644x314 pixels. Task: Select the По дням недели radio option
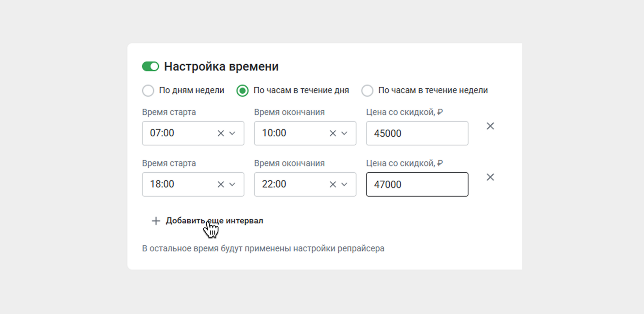click(x=148, y=90)
